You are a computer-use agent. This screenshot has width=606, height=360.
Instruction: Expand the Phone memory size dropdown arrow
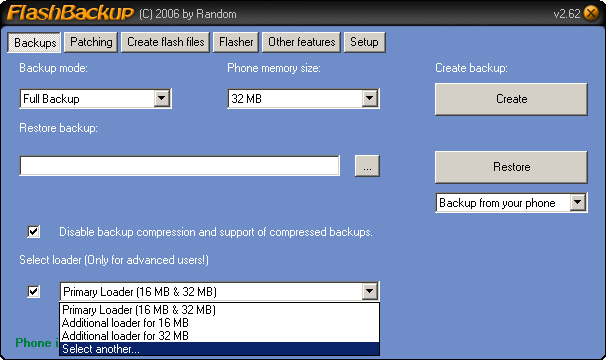pos(369,99)
